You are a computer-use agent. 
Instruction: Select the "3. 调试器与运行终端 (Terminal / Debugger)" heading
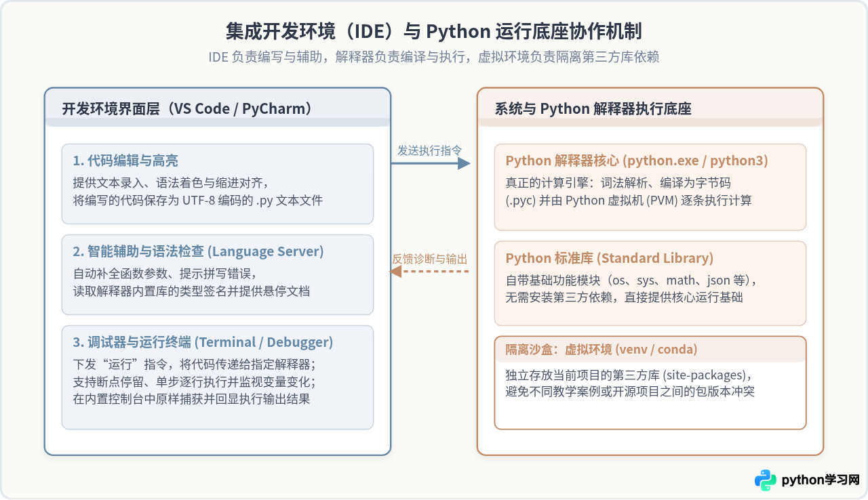coord(203,342)
